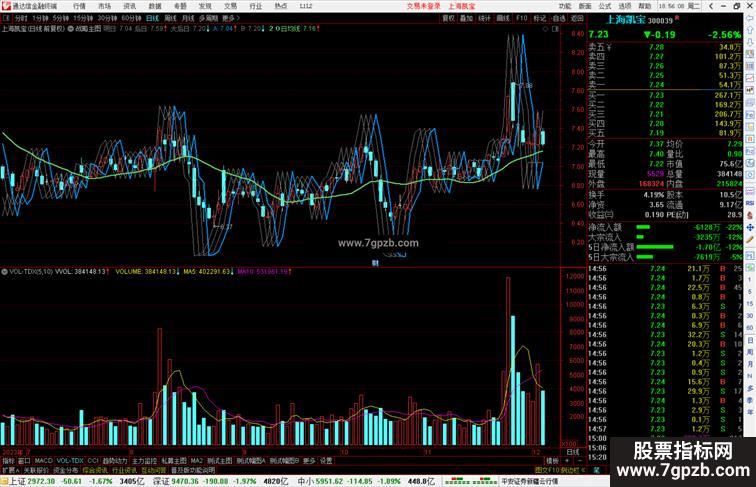Click the 上海凯宝 stock name header
Image resolution: width=756 pixels, height=487 pixels.
click(x=625, y=20)
